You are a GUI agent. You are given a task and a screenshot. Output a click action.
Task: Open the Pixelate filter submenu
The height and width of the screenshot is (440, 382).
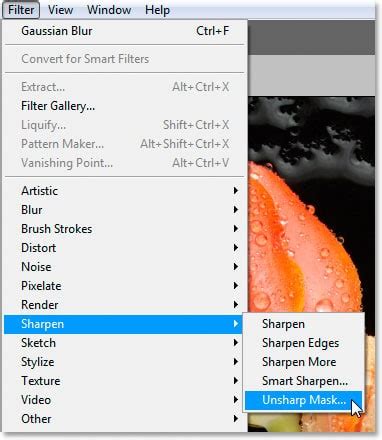click(x=125, y=286)
